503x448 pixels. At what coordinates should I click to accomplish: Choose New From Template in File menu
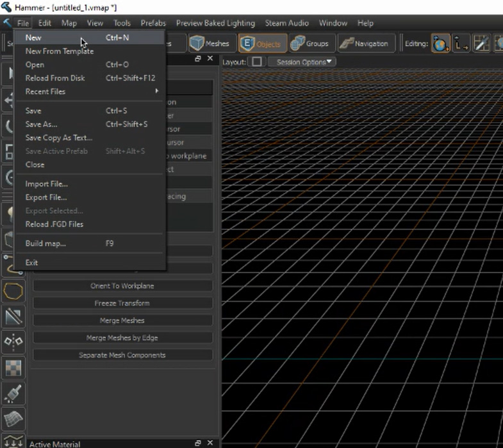59,51
